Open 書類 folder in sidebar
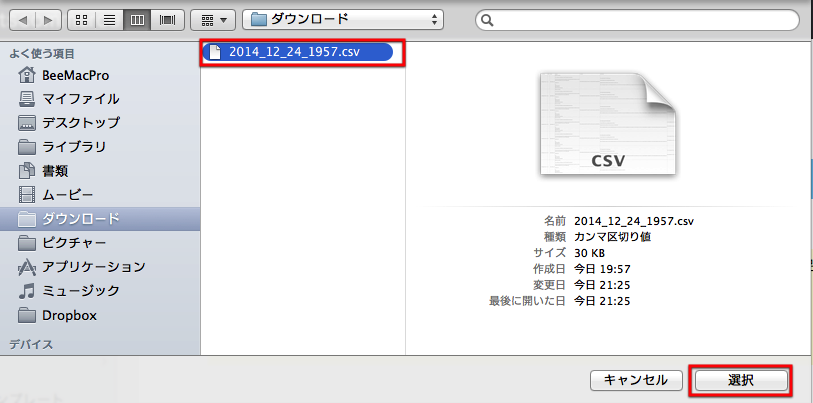 (55, 171)
